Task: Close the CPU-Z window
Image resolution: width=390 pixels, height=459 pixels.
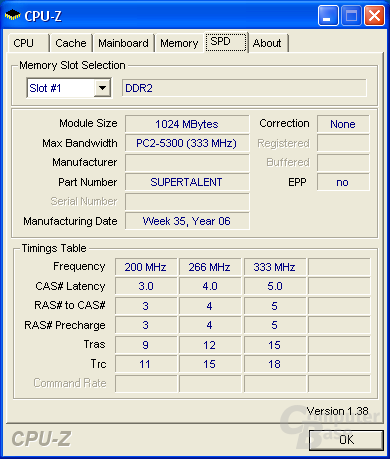Action: (x=374, y=16)
